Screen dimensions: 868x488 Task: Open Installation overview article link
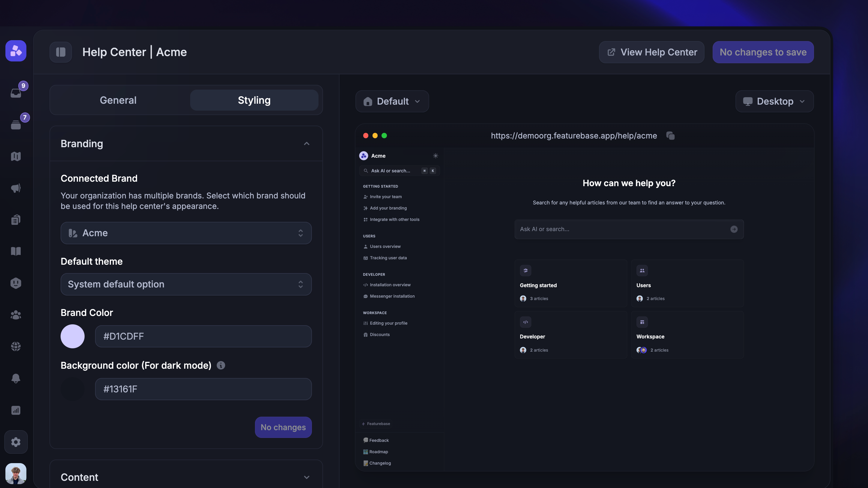coord(387,285)
